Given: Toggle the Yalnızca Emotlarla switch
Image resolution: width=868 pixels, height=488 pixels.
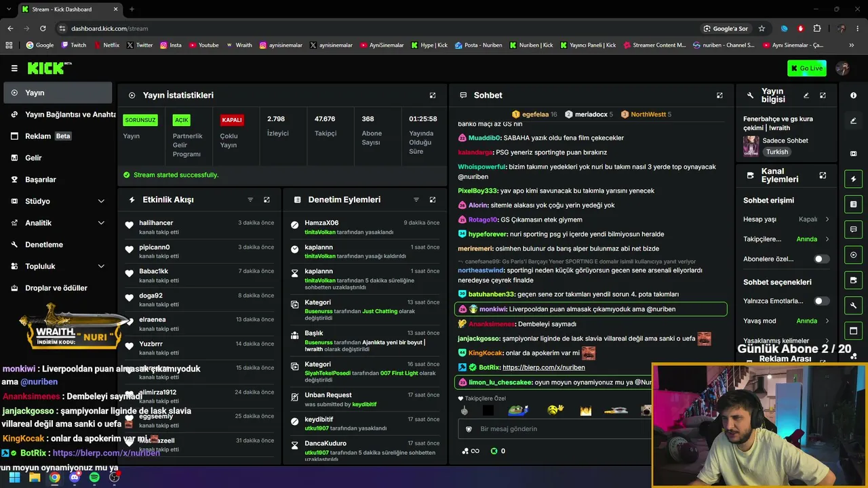Looking at the screenshot, I should tap(821, 301).
